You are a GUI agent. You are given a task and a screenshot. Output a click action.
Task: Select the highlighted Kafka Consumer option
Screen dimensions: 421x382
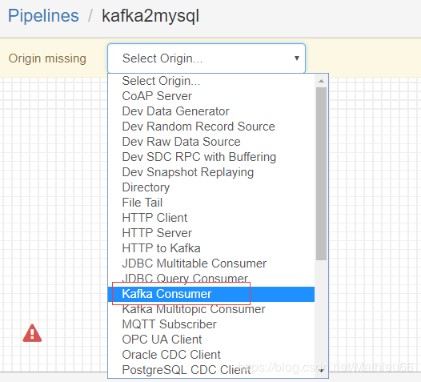tap(211, 294)
